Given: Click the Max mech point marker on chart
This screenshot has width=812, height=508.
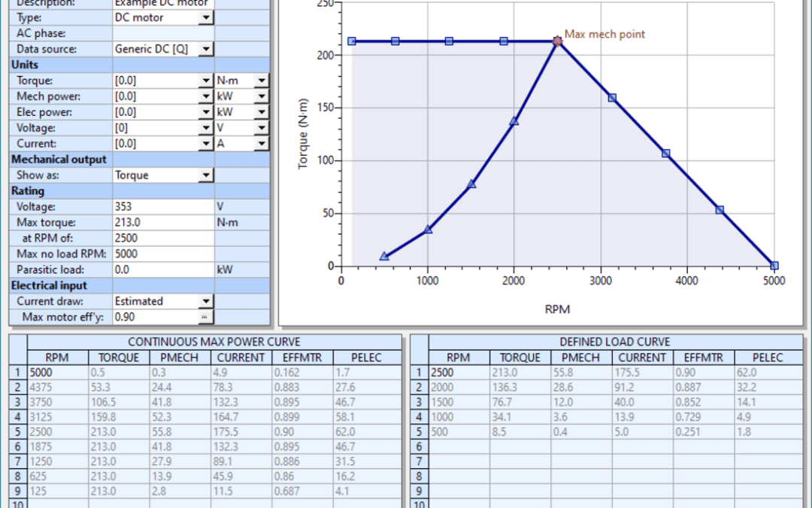Looking at the screenshot, I should (557, 41).
